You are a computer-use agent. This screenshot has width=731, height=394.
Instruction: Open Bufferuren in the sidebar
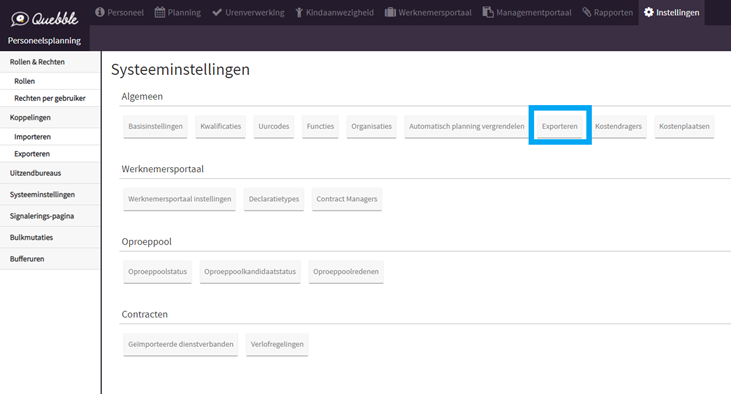[50, 259]
